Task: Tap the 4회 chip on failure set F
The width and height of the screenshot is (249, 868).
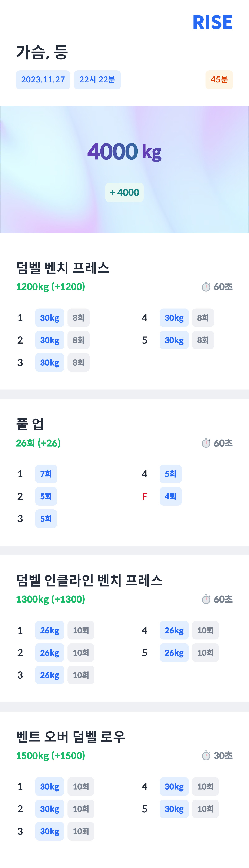Action: pyautogui.click(x=171, y=496)
